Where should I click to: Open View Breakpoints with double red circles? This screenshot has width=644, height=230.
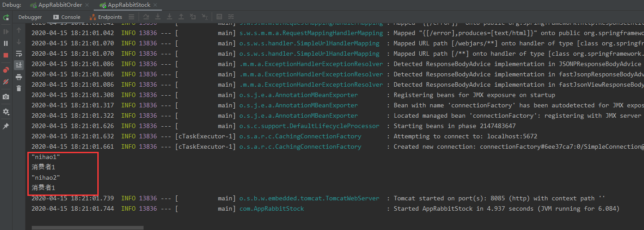6,70
